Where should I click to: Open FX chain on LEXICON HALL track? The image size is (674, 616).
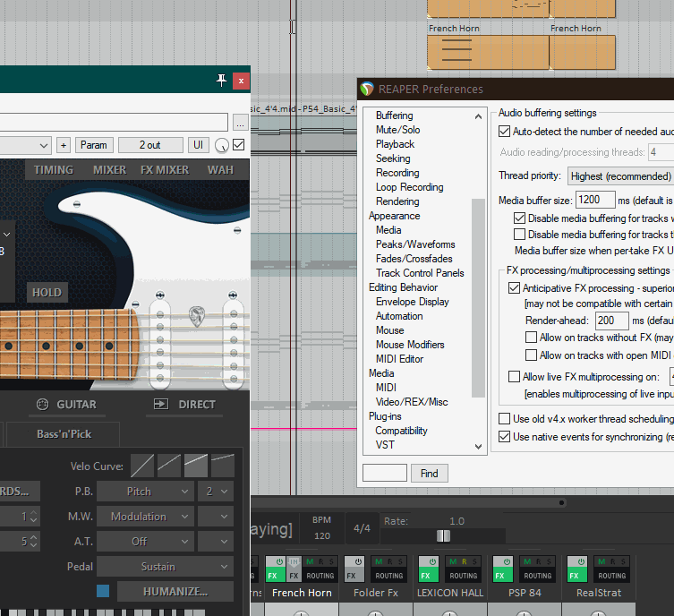tap(428, 576)
